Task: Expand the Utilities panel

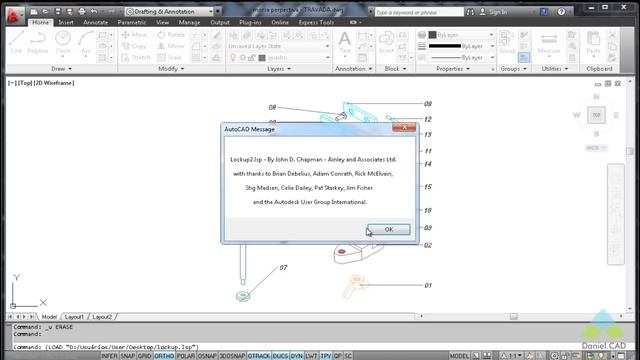Action: tap(555, 69)
